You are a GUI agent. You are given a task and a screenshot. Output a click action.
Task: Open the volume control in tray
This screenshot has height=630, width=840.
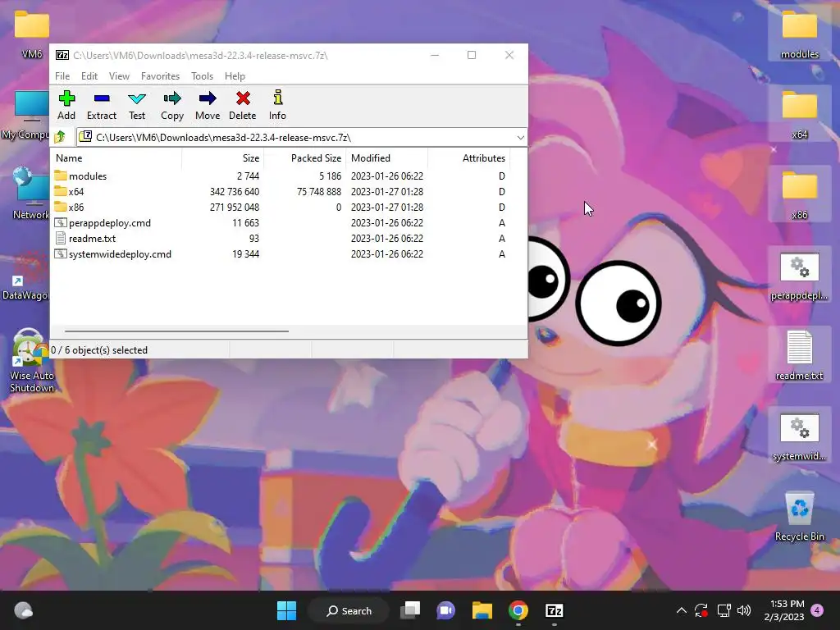(743, 610)
